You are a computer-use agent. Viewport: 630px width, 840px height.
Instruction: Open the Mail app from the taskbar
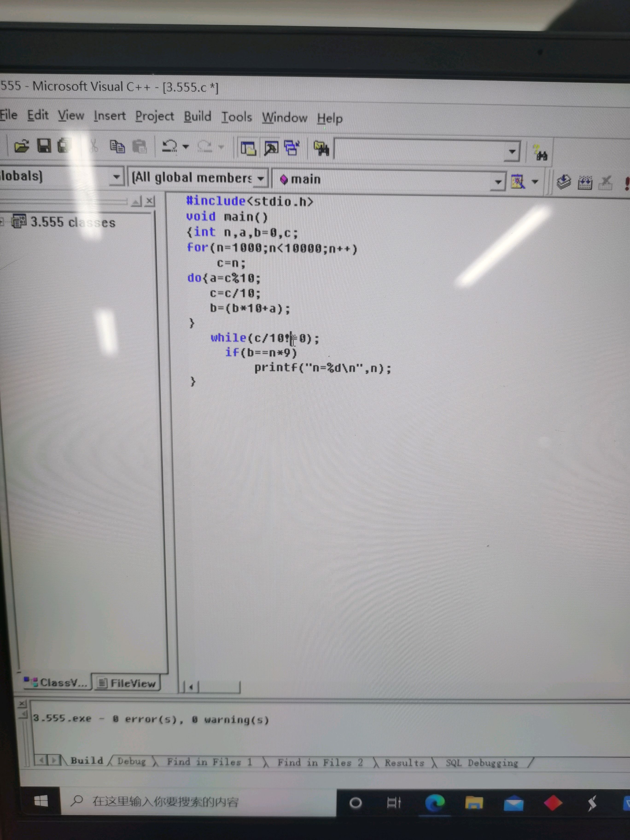click(513, 804)
